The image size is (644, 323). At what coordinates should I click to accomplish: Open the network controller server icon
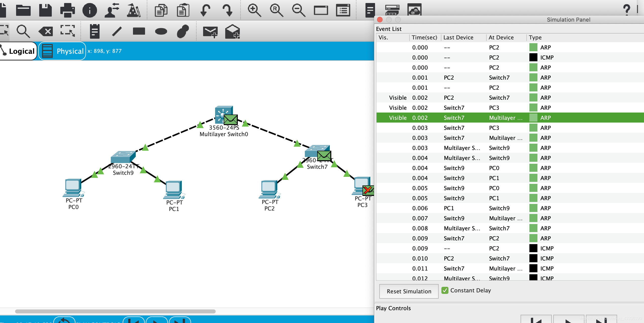(392, 10)
